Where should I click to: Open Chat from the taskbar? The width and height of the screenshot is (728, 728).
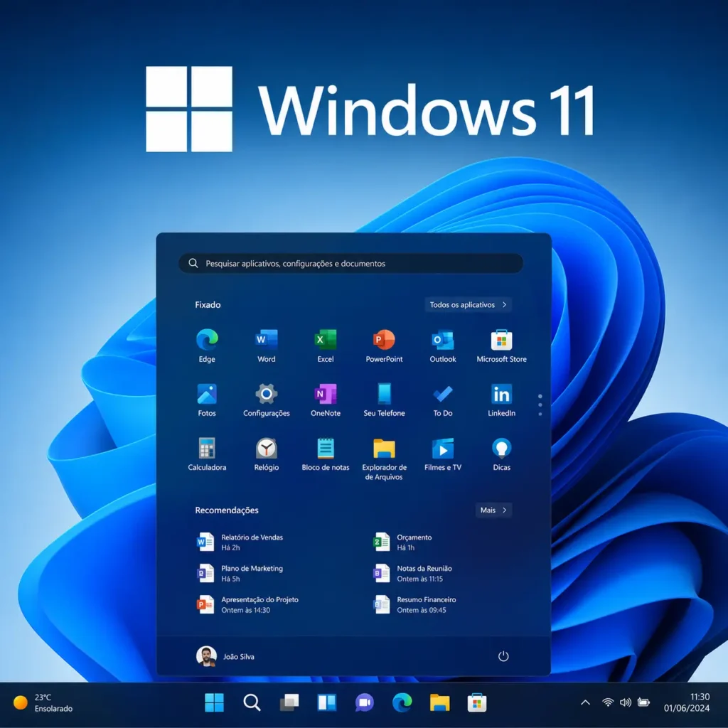point(365,702)
